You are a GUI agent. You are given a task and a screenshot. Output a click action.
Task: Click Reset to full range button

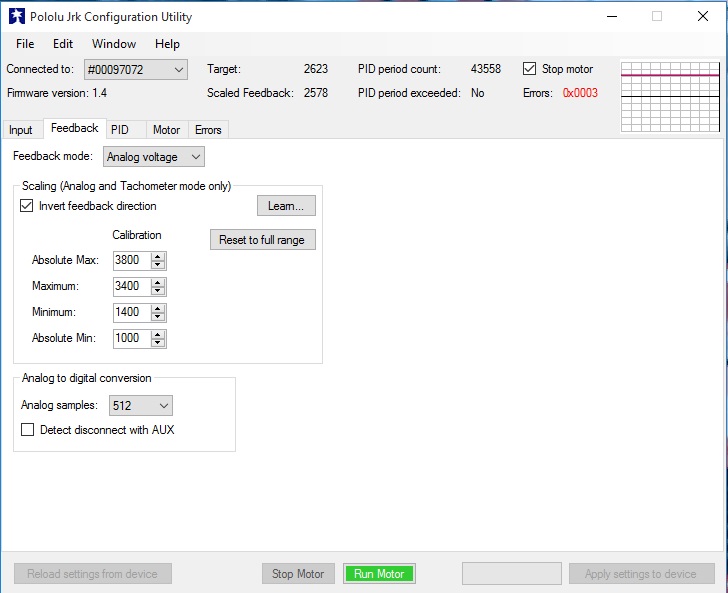tap(262, 240)
